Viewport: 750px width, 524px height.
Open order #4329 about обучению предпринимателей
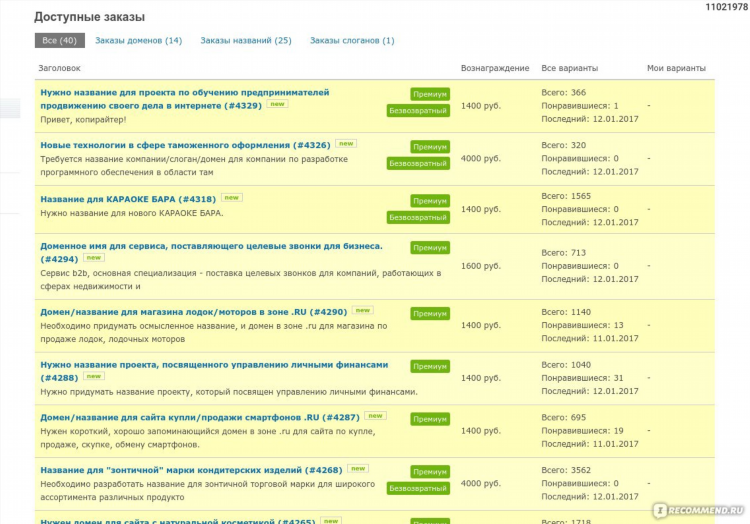tap(185, 99)
